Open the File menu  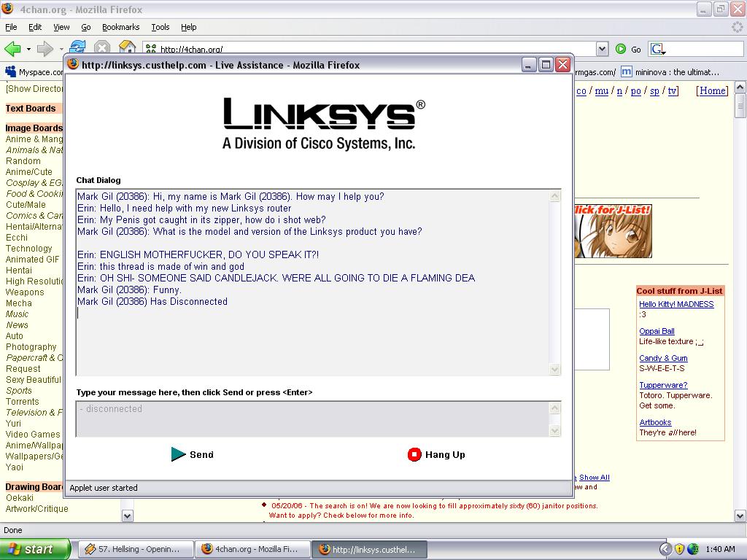(x=11, y=27)
